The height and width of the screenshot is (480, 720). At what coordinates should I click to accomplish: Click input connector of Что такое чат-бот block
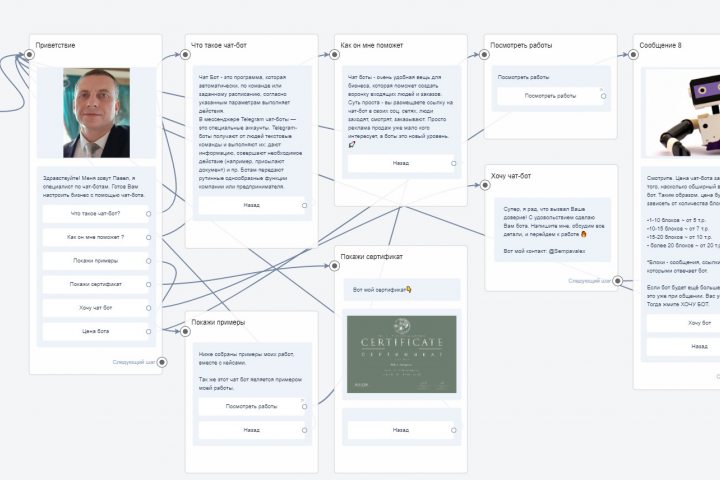pyautogui.click(x=186, y=55)
